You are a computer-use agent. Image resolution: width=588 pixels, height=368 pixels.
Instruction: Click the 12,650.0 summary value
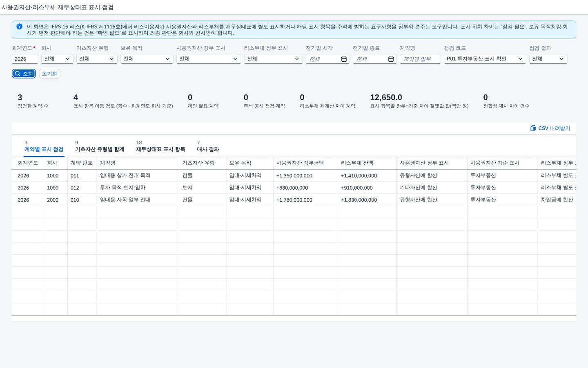(x=386, y=97)
